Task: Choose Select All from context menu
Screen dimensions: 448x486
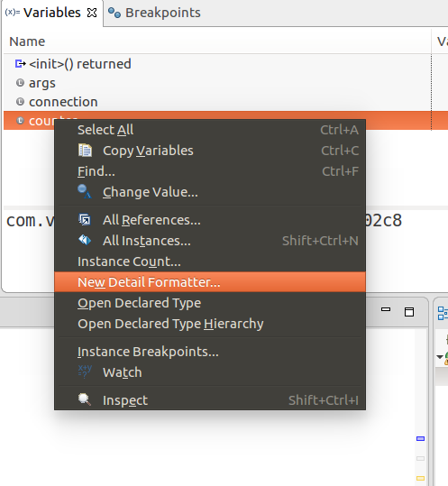Action: click(x=210, y=130)
